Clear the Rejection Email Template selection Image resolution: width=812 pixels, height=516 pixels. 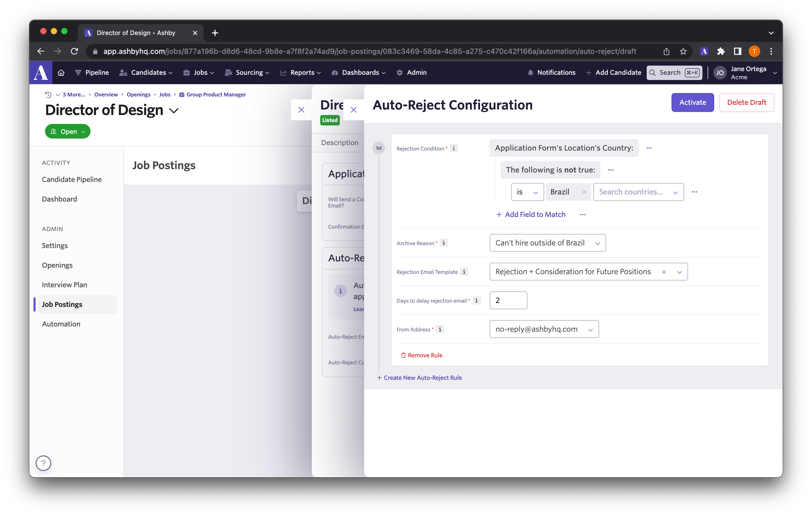click(664, 272)
